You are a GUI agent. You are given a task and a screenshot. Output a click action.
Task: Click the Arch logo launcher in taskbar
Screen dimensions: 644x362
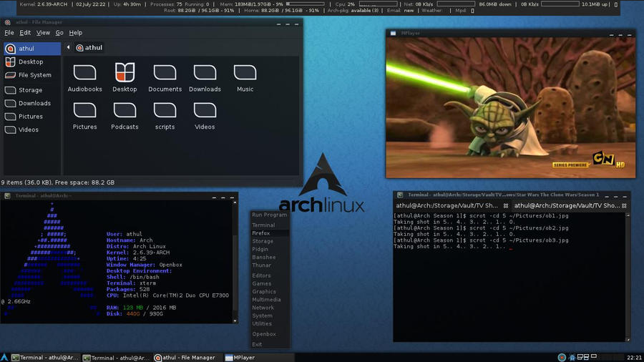click(x=4, y=358)
